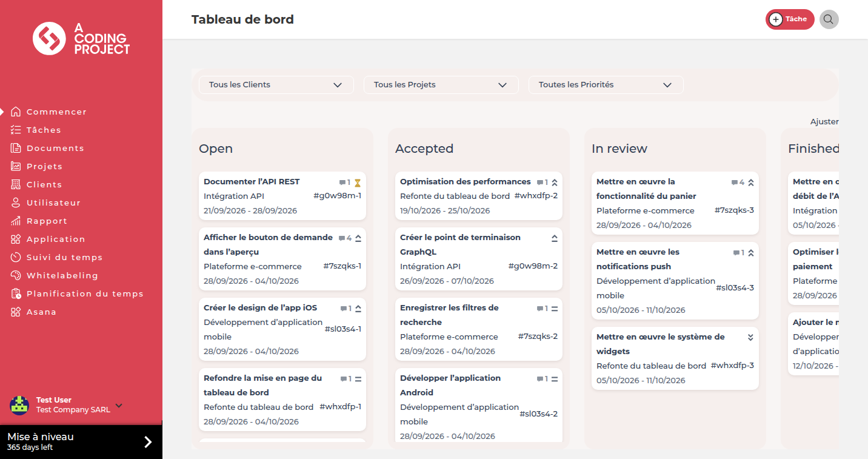The width and height of the screenshot is (868, 459).
Task: Click the Mise à niveau banner text
Action: [41, 437]
